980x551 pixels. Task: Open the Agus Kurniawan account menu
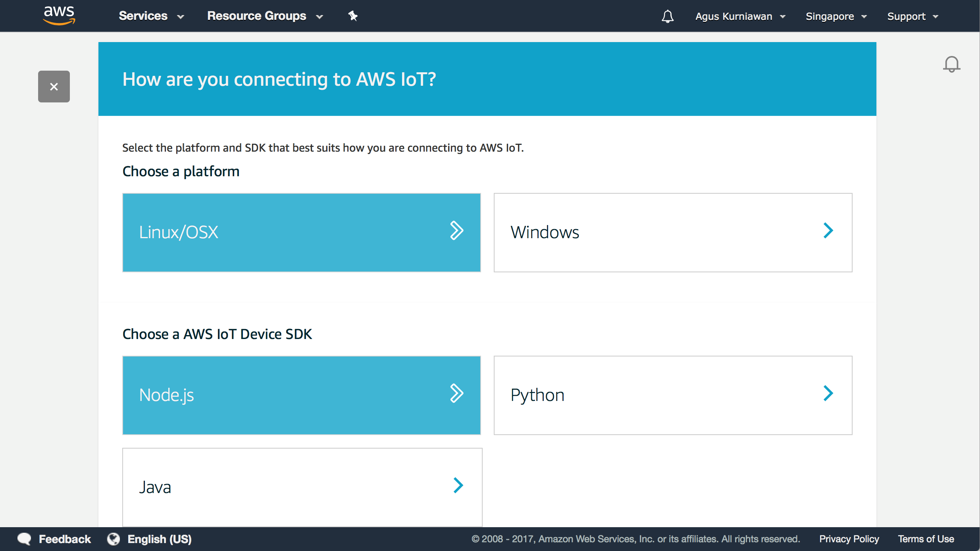(x=740, y=16)
